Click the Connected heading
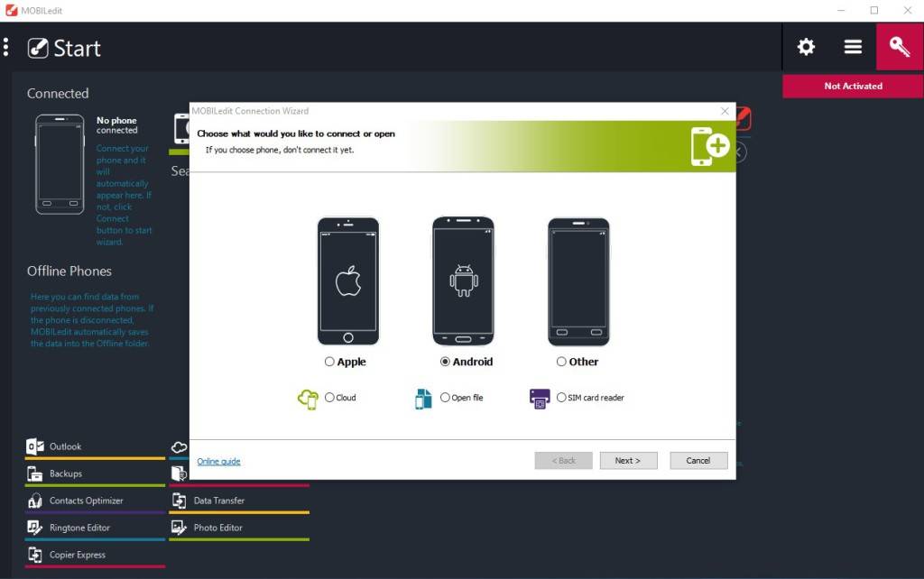Screen dimensions: 924x579 pyautogui.click(x=58, y=93)
